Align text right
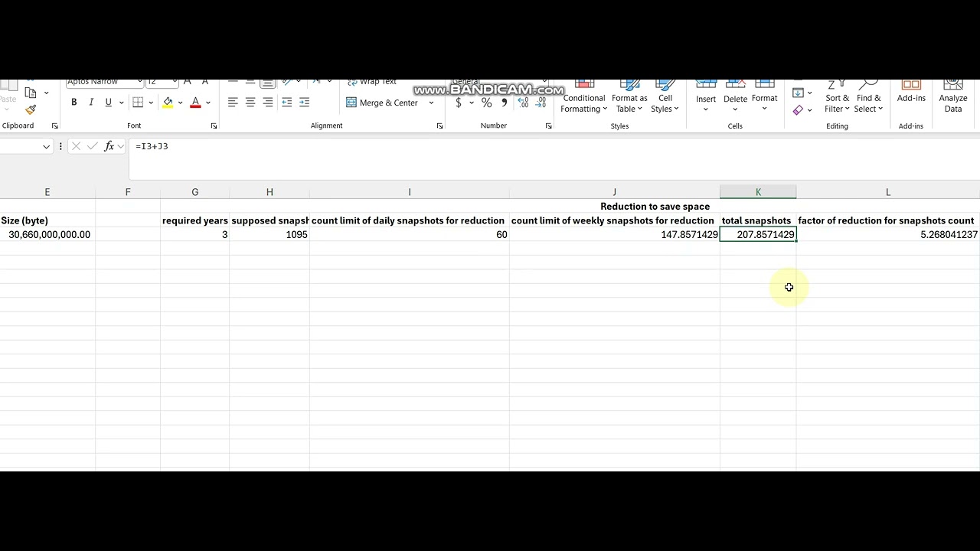This screenshot has height=551, width=980. 268,103
